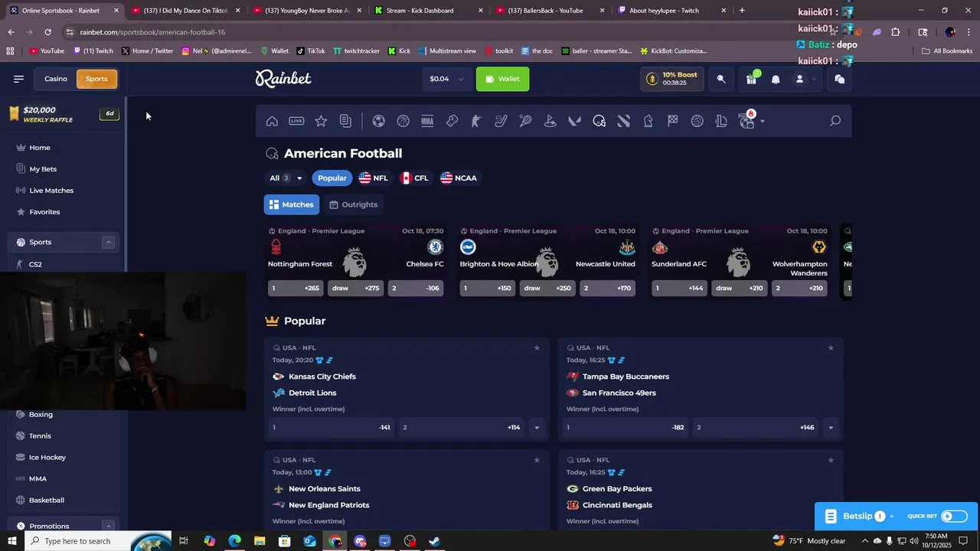
Task: Open My Bets in sidebar
Action: click(43, 169)
